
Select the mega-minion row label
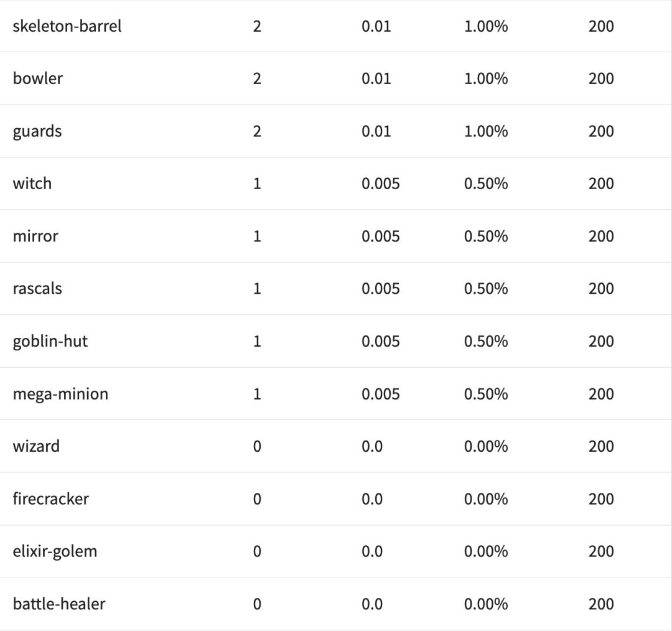[60, 394]
